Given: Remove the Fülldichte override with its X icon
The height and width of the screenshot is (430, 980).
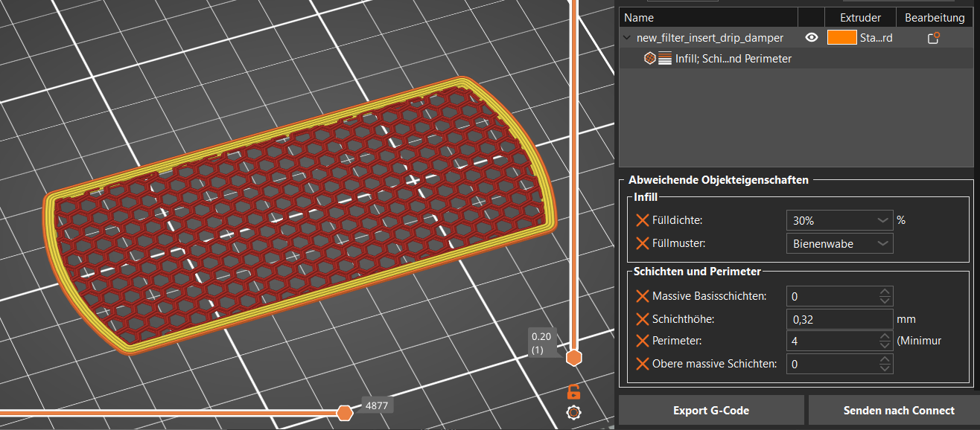Looking at the screenshot, I should tap(643, 220).
